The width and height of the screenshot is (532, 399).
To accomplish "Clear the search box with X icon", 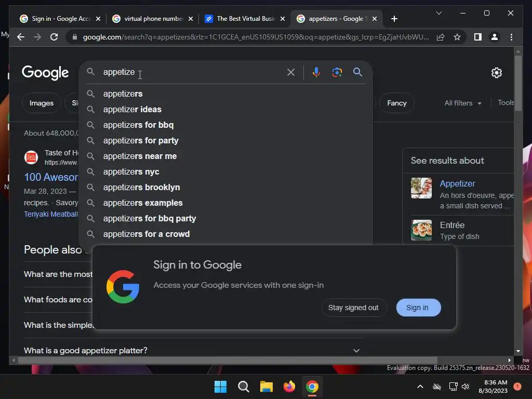I will coord(291,72).
